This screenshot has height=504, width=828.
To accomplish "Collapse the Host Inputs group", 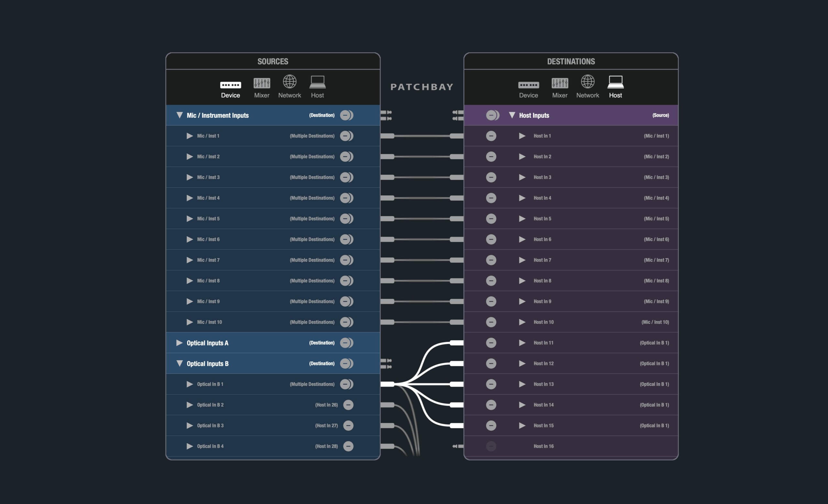I will (512, 115).
